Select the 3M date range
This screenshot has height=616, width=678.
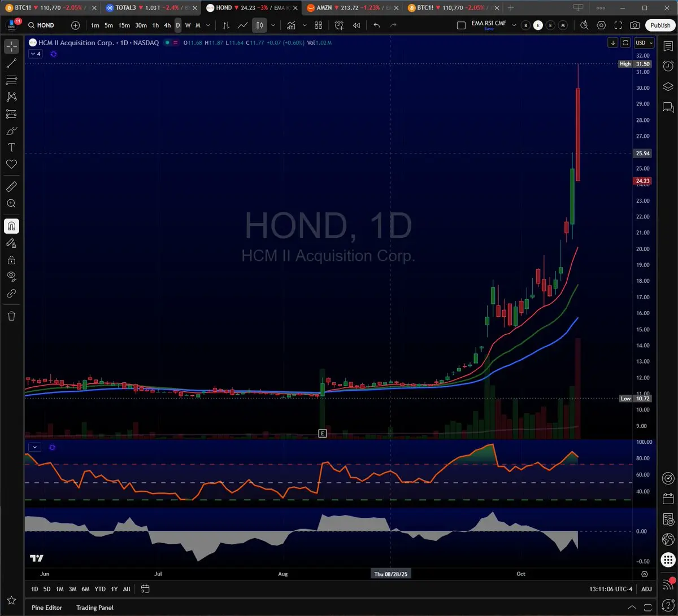[x=72, y=589]
